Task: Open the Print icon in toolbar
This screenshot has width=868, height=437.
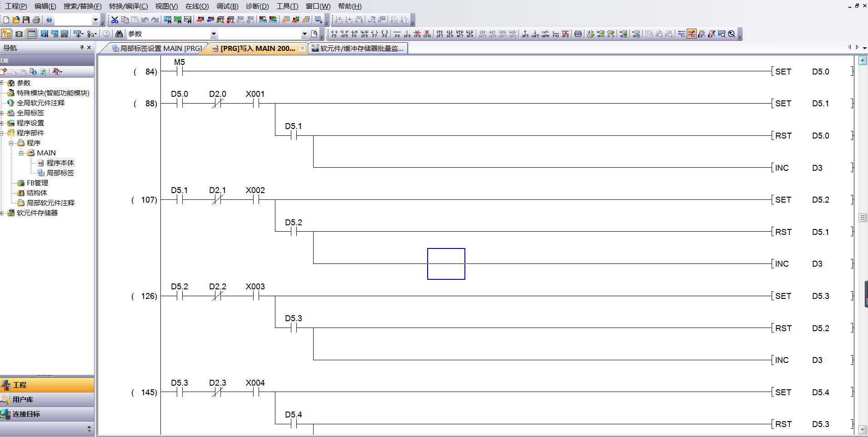Action: [x=36, y=20]
